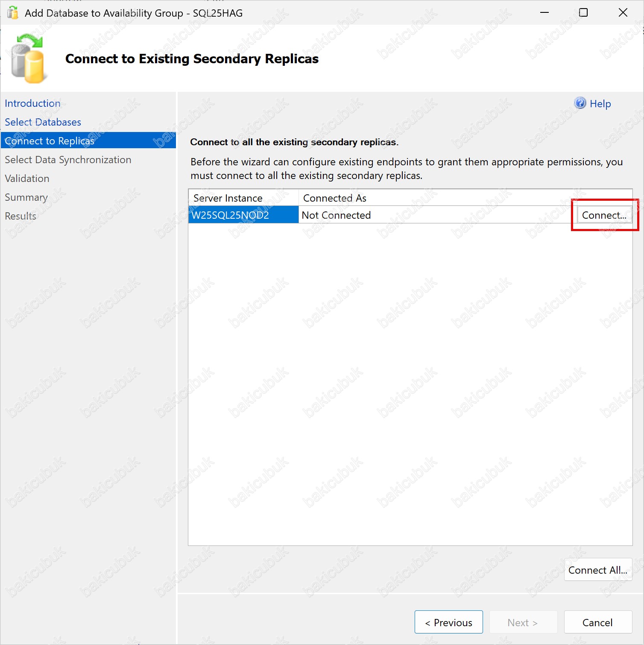The image size is (644, 645).
Task: Click the blue Help globe icon
Action: point(580,103)
